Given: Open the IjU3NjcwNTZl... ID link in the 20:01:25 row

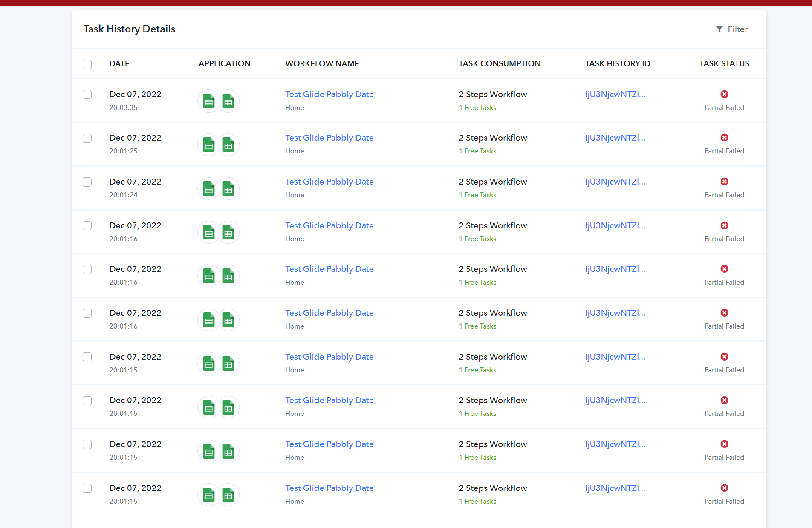Looking at the screenshot, I should [x=615, y=138].
